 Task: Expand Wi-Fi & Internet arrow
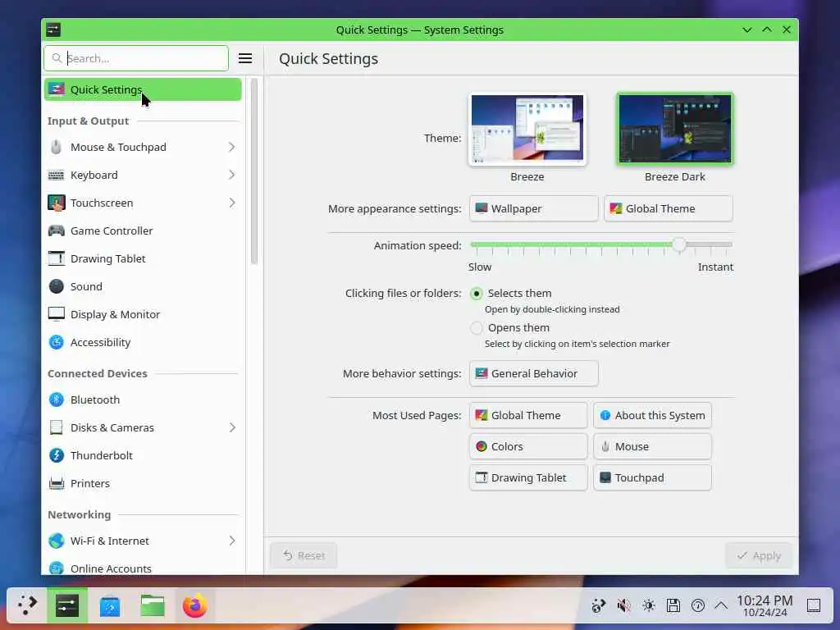(x=231, y=541)
